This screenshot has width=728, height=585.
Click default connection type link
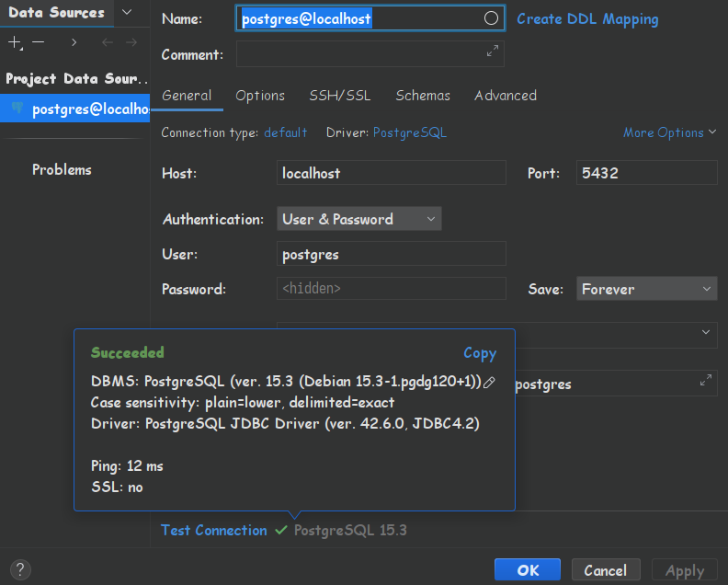[x=286, y=132]
